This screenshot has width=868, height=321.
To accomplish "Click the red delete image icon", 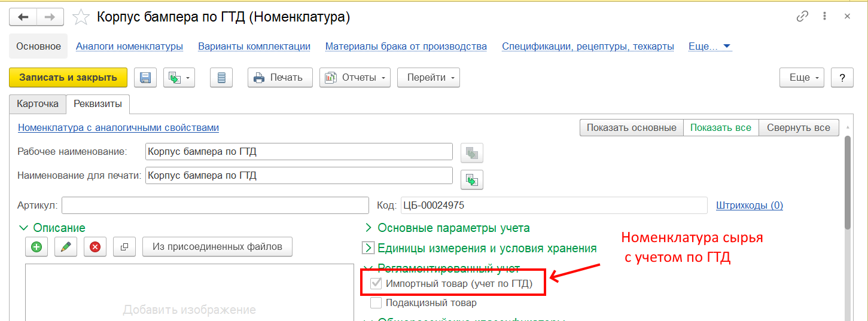I will tap(95, 247).
